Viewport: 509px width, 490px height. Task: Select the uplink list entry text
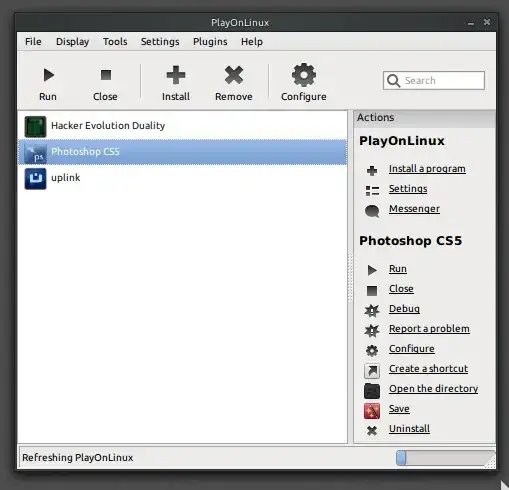tap(66, 178)
